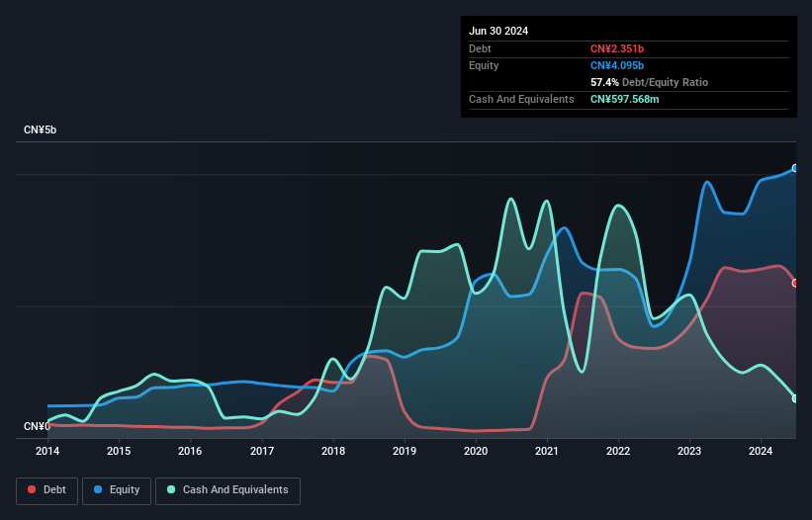The height and width of the screenshot is (520, 812).
Task: Click the 2015 x-axis label
Action: pos(119,451)
